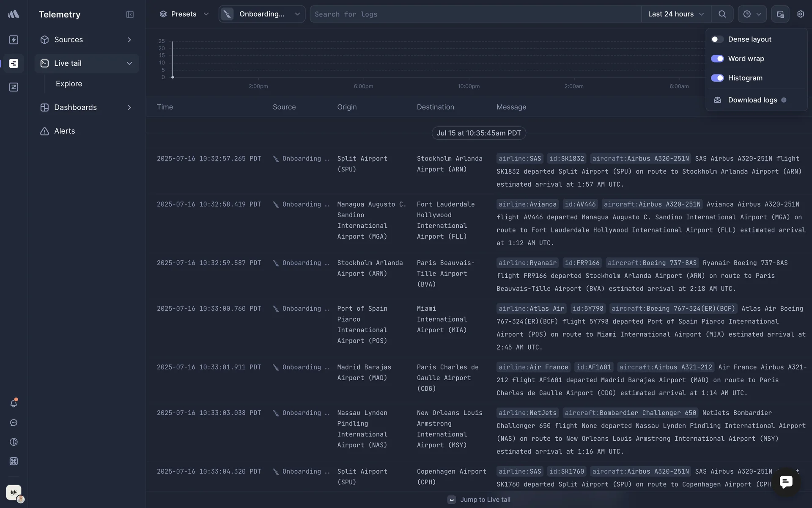Click the lightning bolt rail icon
812x508 pixels.
[x=14, y=40]
